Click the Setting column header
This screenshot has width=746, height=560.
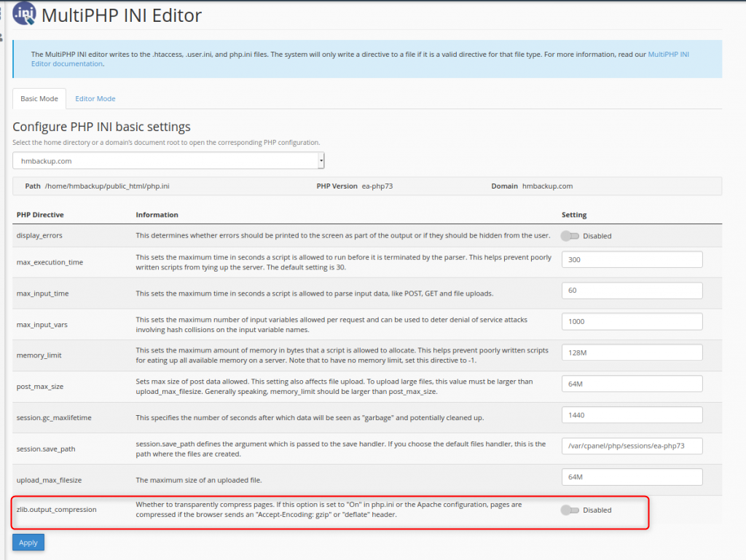point(574,215)
